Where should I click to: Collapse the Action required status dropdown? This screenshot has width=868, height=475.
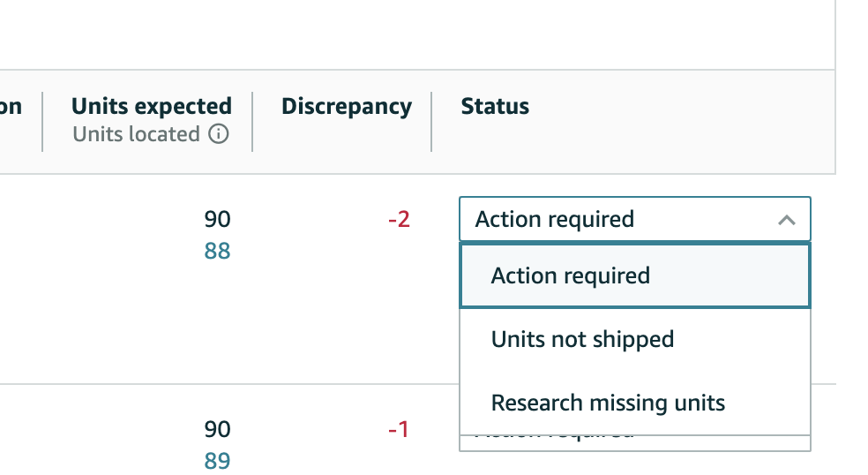(x=635, y=220)
